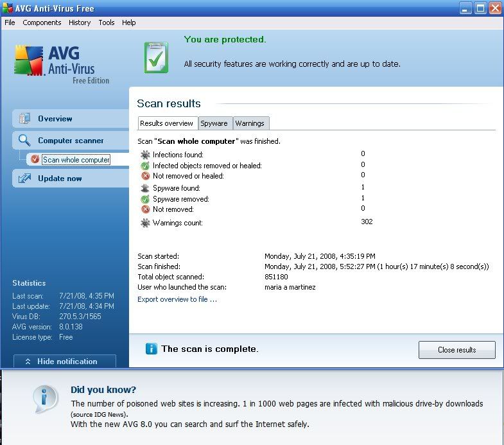Viewport: 504px width, 445px height.
Task: Open the File menu
Action: pyautogui.click(x=10, y=22)
